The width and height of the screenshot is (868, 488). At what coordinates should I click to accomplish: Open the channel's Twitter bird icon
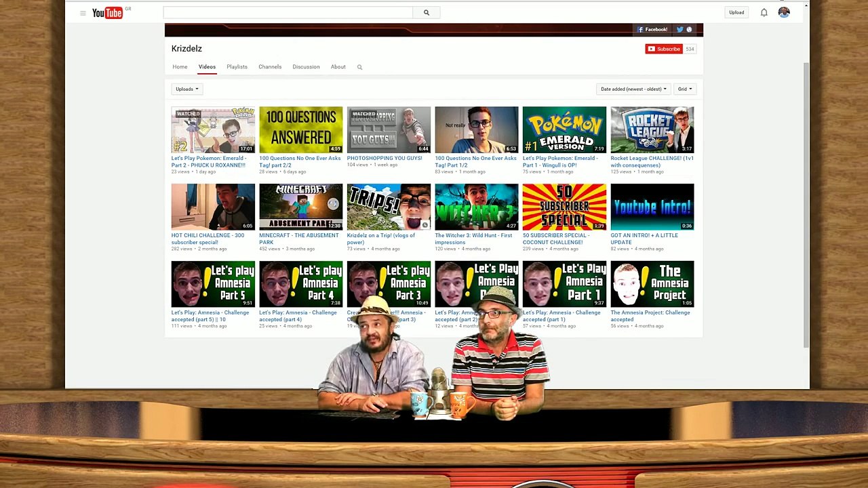click(x=679, y=30)
